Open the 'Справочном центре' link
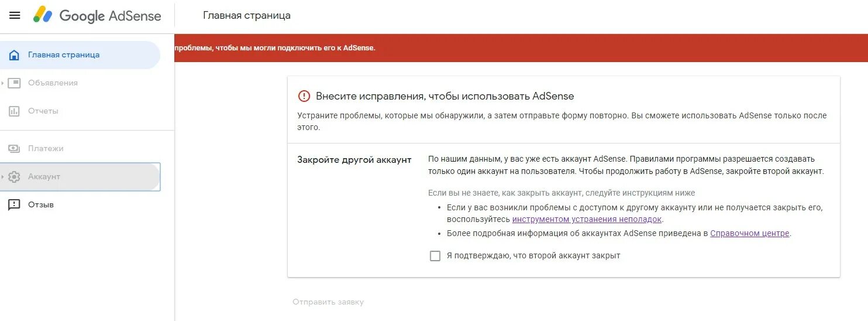868x321 pixels. (750, 234)
